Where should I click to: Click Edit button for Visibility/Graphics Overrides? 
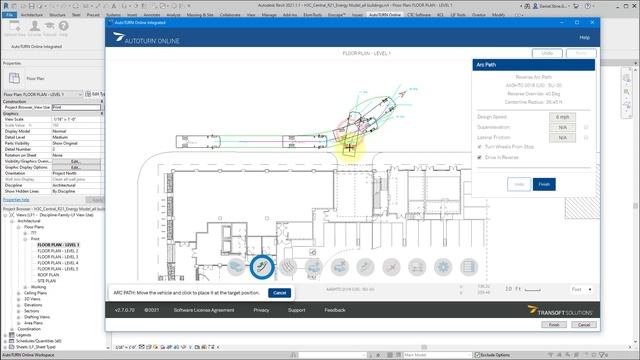76,161
